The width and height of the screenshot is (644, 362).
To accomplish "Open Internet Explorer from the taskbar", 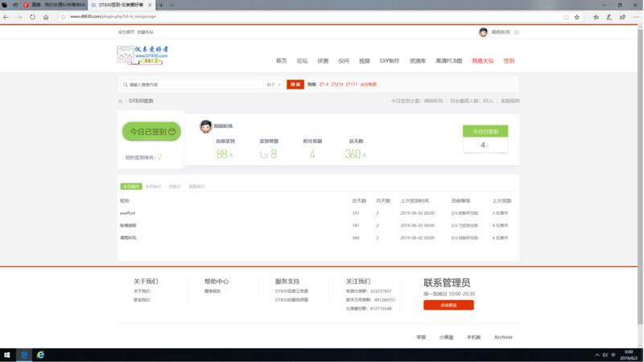I will click(40, 355).
